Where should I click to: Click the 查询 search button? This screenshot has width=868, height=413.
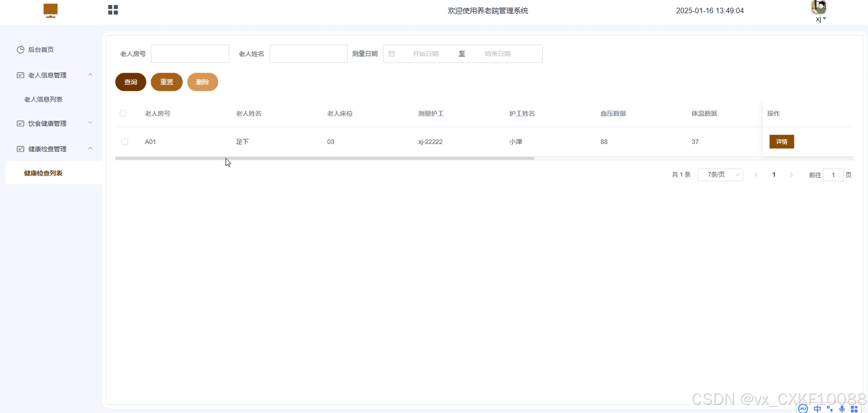[x=130, y=82]
